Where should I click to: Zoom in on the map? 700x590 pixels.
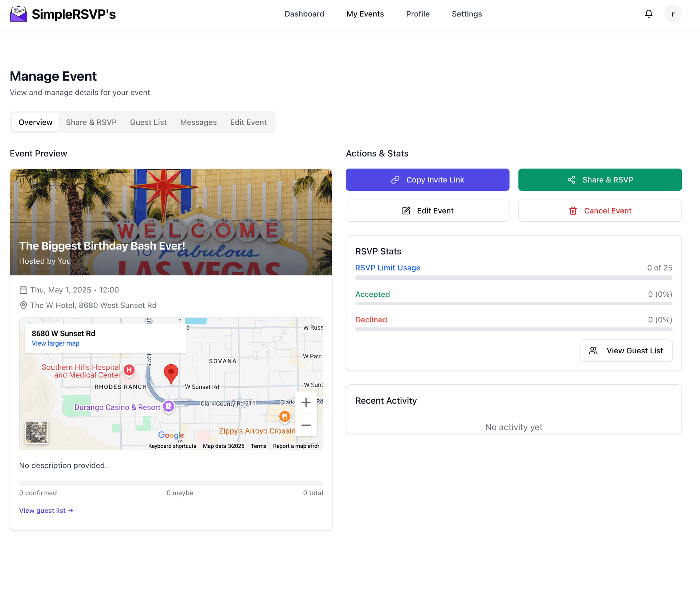tap(306, 403)
